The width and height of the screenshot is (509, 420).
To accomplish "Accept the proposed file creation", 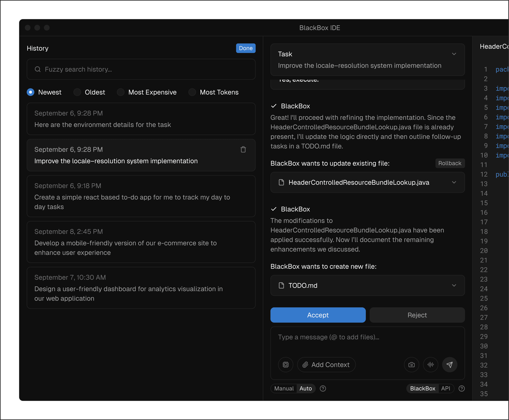I will pos(318,315).
